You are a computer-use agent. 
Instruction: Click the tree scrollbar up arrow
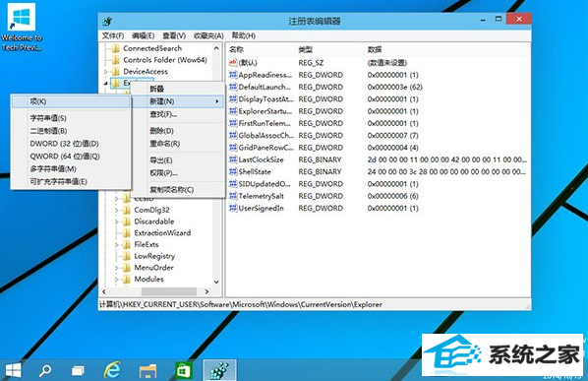(216, 48)
